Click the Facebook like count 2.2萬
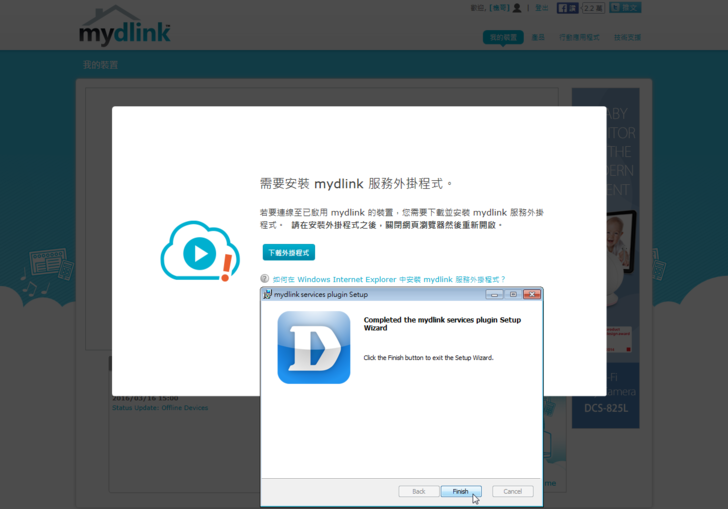 [x=593, y=8]
